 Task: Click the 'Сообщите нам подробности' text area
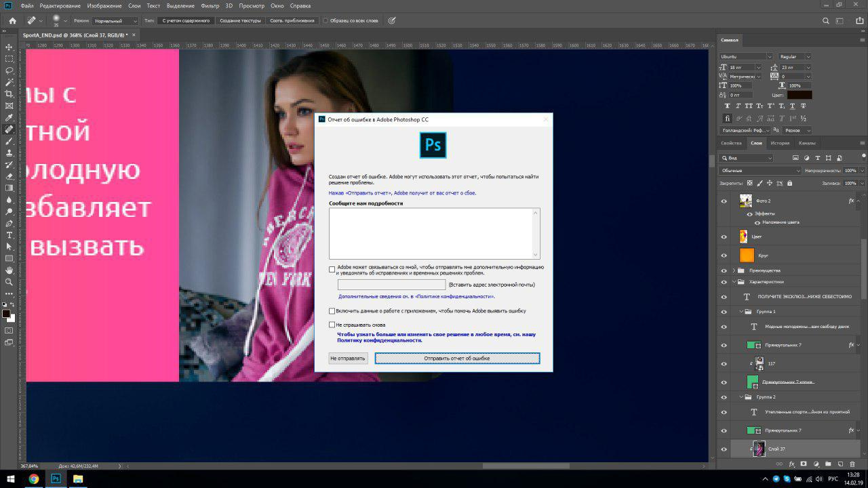tap(434, 233)
